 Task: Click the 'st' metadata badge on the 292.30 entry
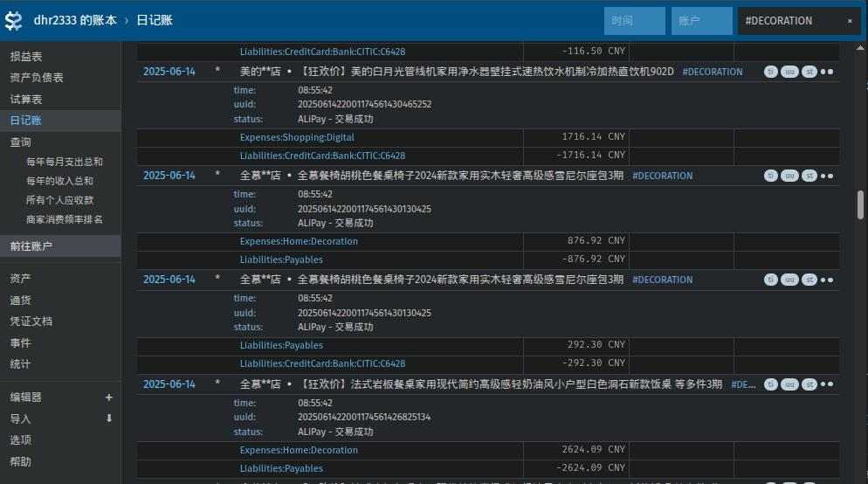pyautogui.click(x=809, y=280)
